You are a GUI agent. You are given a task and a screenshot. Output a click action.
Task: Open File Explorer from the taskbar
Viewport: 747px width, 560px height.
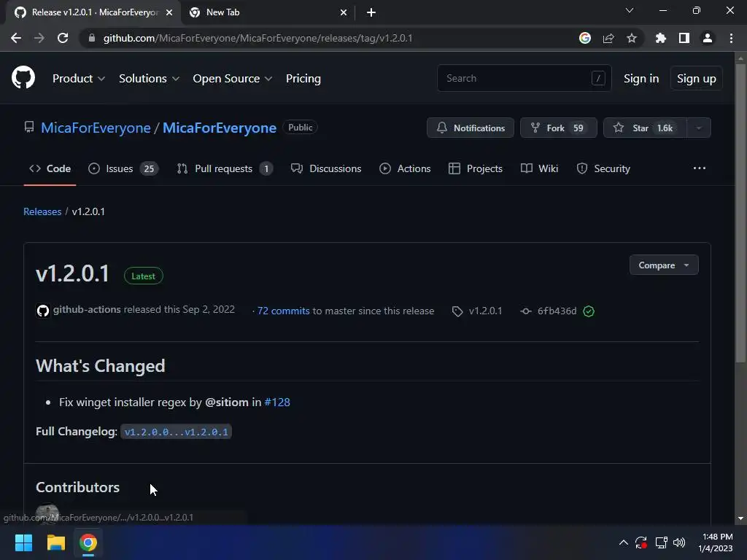[x=55, y=542]
